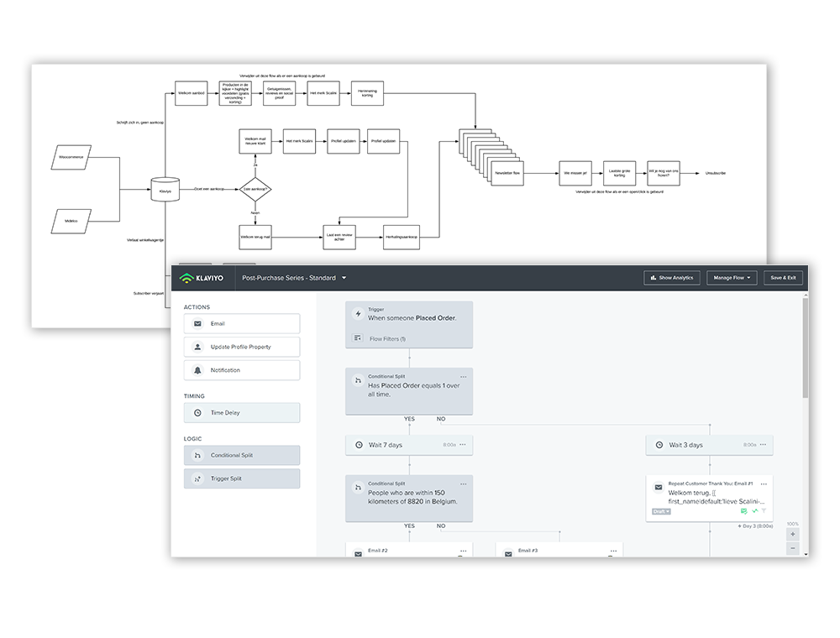This screenshot has width=840, height=638.
Task: Select the Notification bell icon
Action: click(x=197, y=370)
